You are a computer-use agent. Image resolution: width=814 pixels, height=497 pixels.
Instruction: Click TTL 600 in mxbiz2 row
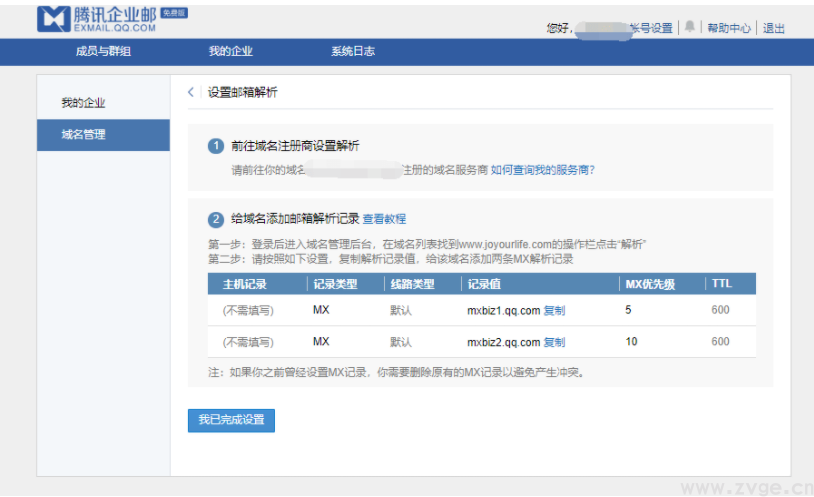[720, 342]
